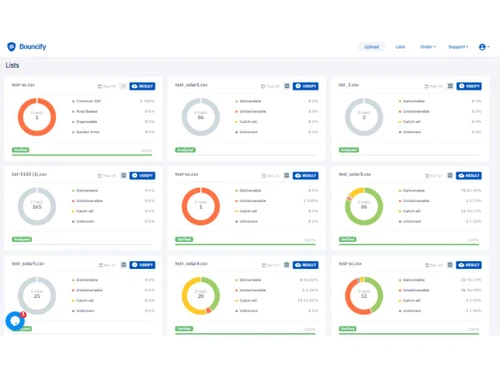Screen dimensions: 500x375
Task: Click 'Unknown' legend on test-sc.csv 51-email card
Action: click(x=410, y=311)
